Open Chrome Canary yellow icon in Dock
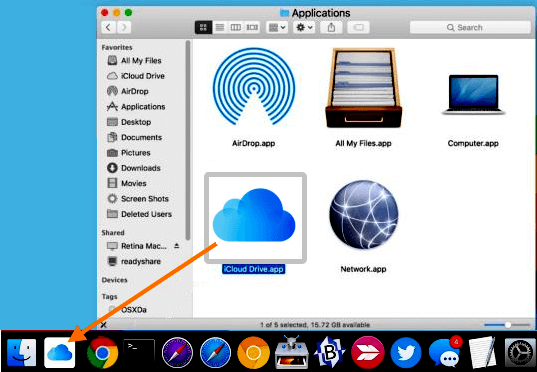This screenshot has height=372, width=537. (x=253, y=352)
